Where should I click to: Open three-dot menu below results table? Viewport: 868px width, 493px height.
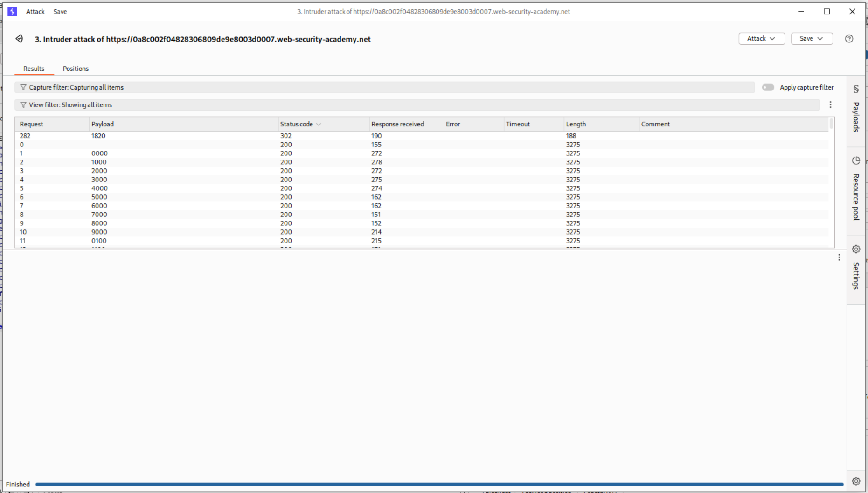[839, 257]
